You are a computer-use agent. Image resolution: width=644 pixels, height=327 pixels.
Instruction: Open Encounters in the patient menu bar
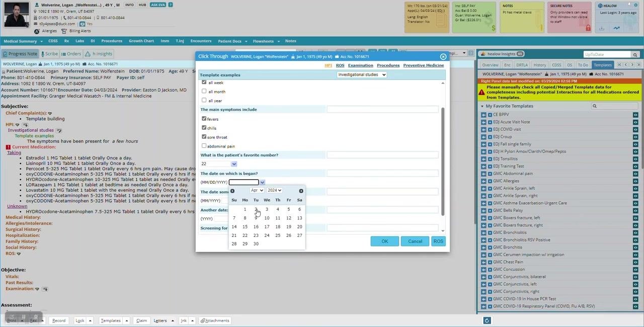[201, 41]
